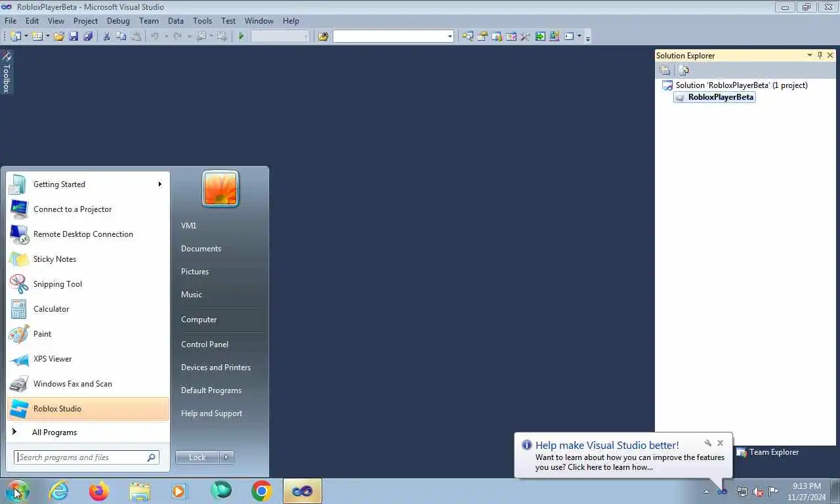840x504 pixels.
Task: Click Show All Files in Solution Explorer
Action: click(684, 71)
